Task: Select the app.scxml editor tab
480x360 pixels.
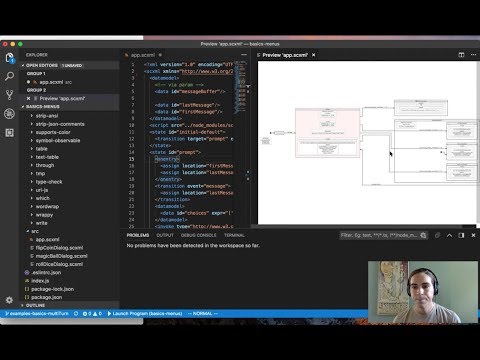Action: [x=143, y=55]
